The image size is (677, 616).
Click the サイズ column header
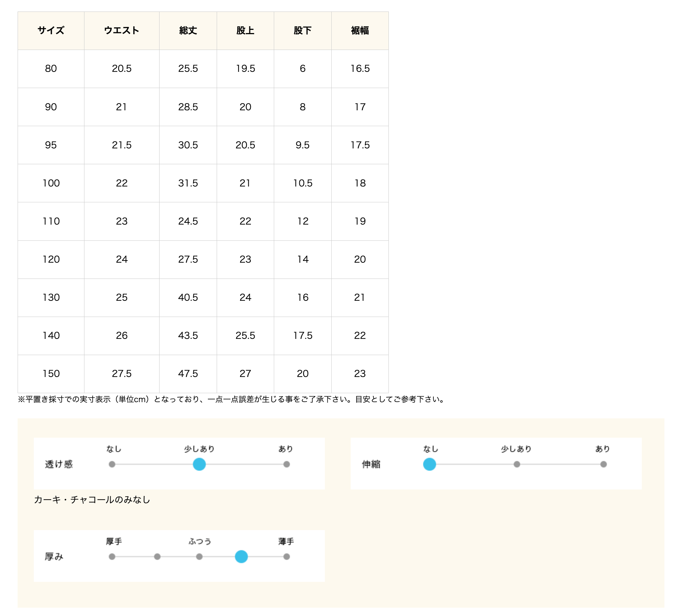[x=51, y=31]
